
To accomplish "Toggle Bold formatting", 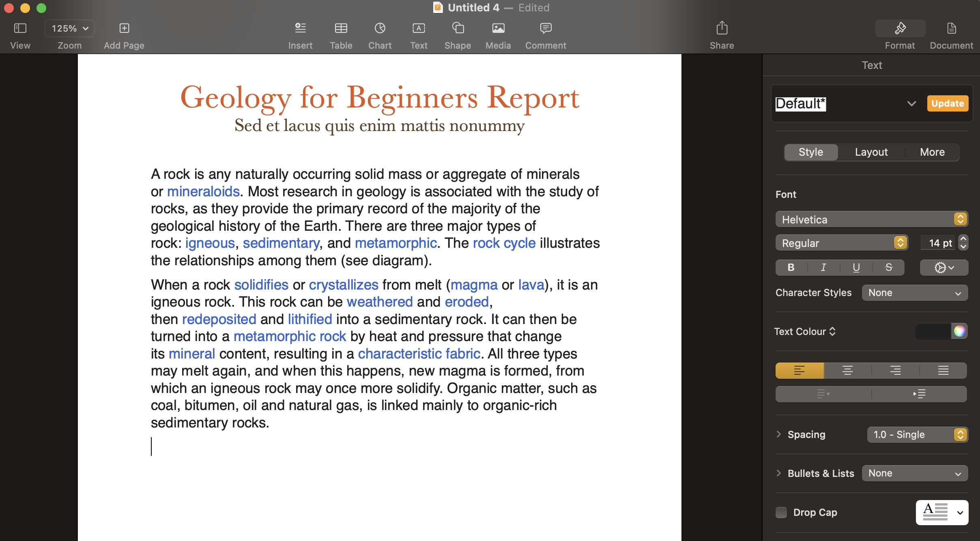I will pos(791,268).
